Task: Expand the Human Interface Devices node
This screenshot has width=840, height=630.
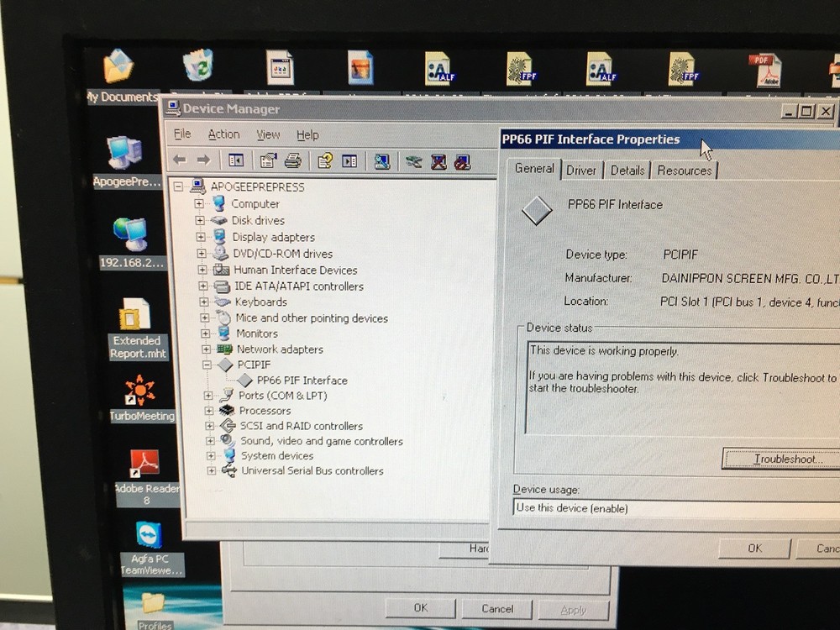Action: click(202, 270)
